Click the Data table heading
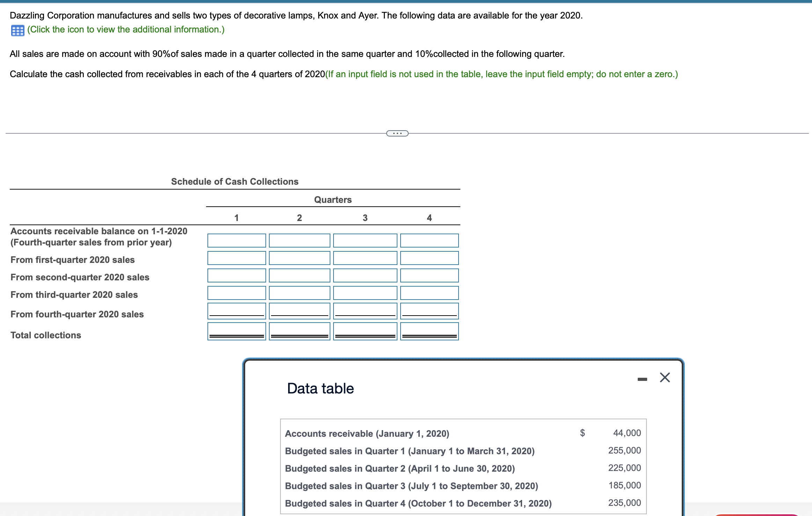The width and height of the screenshot is (812, 516). [x=320, y=389]
